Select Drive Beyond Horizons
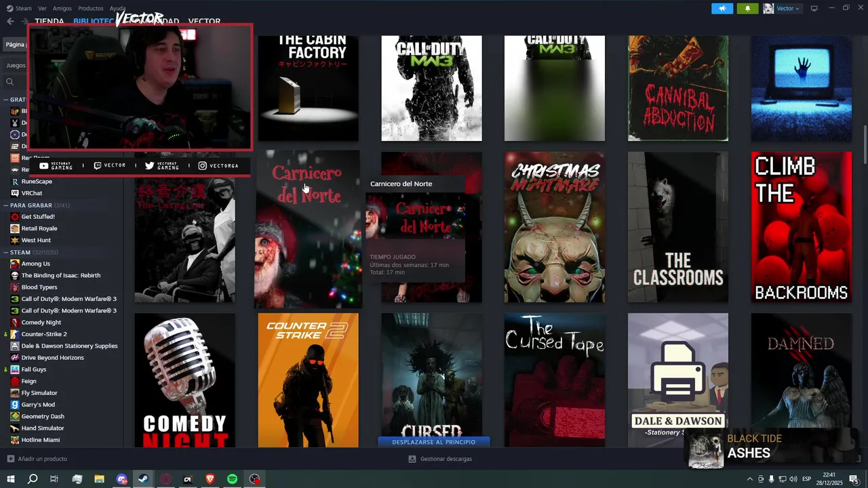The width and height of the screenshot is (868, 488). point(53,358)
